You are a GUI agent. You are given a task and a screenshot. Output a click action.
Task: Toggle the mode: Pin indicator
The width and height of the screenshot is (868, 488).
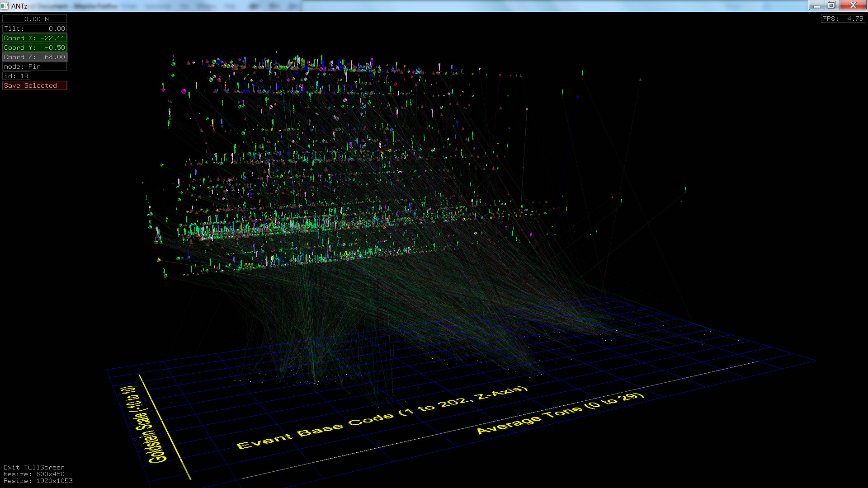pyautogui.click(x=34, y=66)
